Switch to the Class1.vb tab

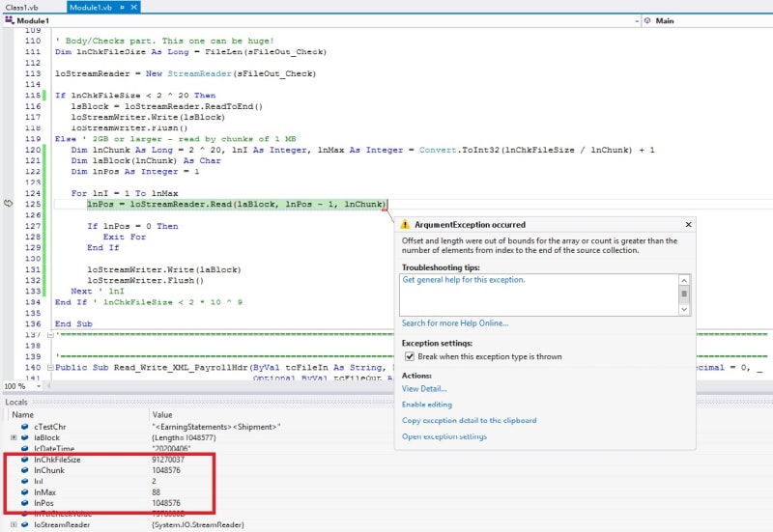[x=21, y=8]
